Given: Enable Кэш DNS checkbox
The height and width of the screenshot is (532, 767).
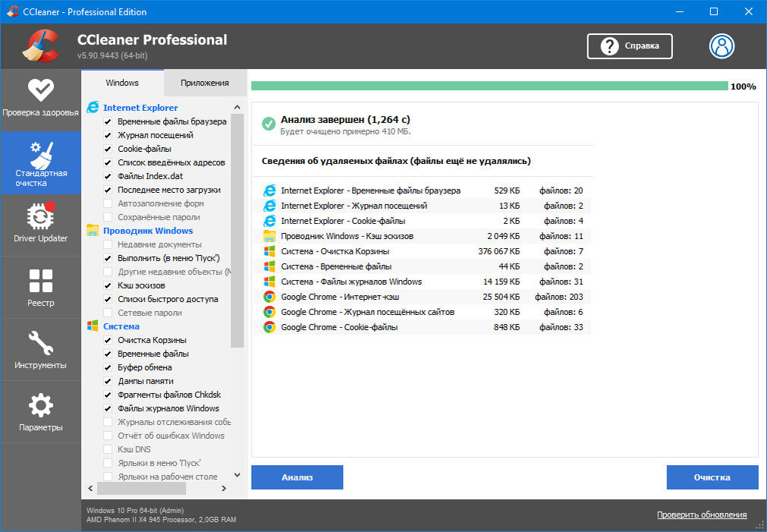Looking at the screenshot, I should point(108,449).
